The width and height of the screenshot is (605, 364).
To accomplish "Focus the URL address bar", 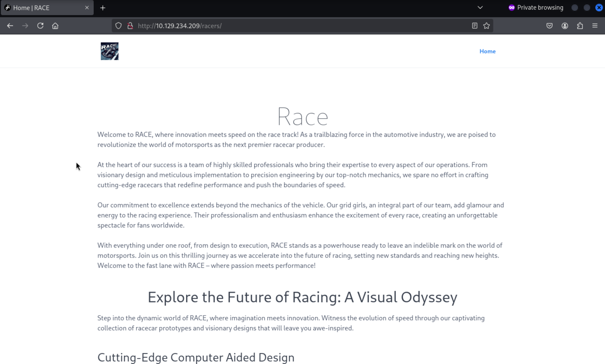I will [295, 26].
